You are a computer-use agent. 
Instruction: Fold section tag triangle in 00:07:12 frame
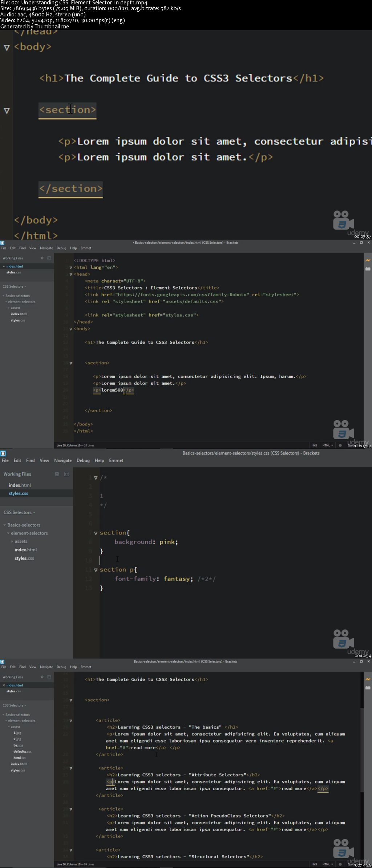point(71,363)
